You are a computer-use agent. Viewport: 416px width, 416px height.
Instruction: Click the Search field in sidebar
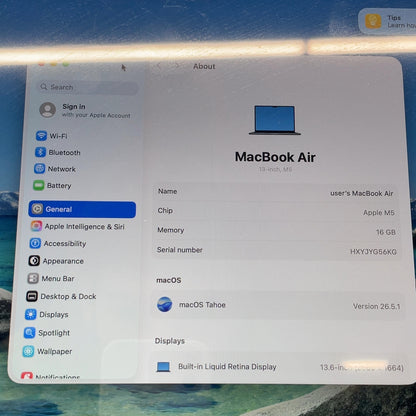point(87,87)
